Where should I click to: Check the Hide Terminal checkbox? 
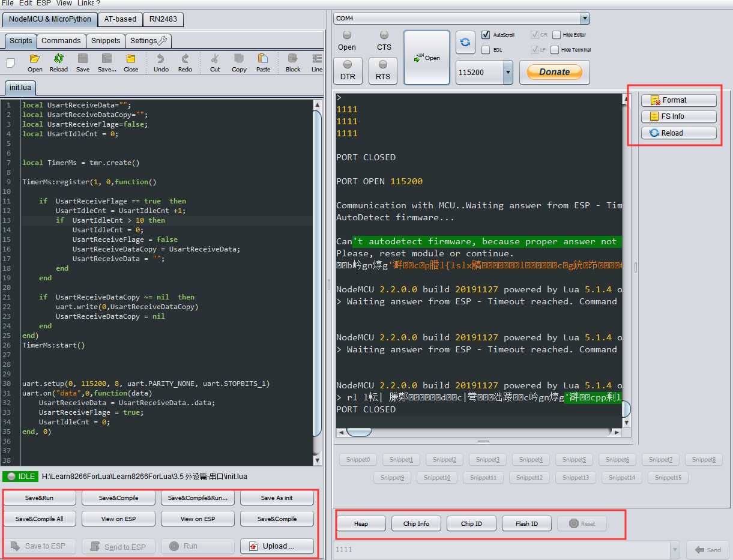pos(555,50)
